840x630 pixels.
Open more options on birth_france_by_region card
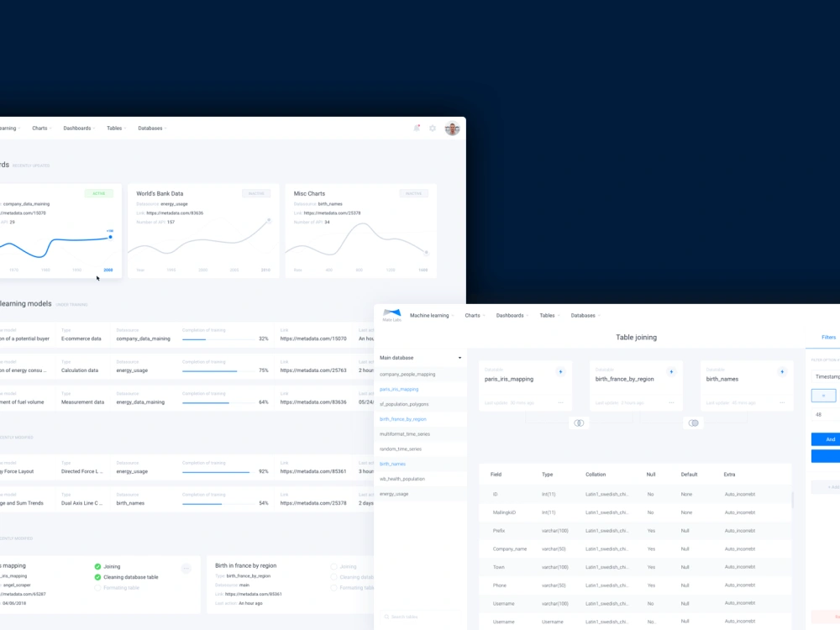point(671,402)
